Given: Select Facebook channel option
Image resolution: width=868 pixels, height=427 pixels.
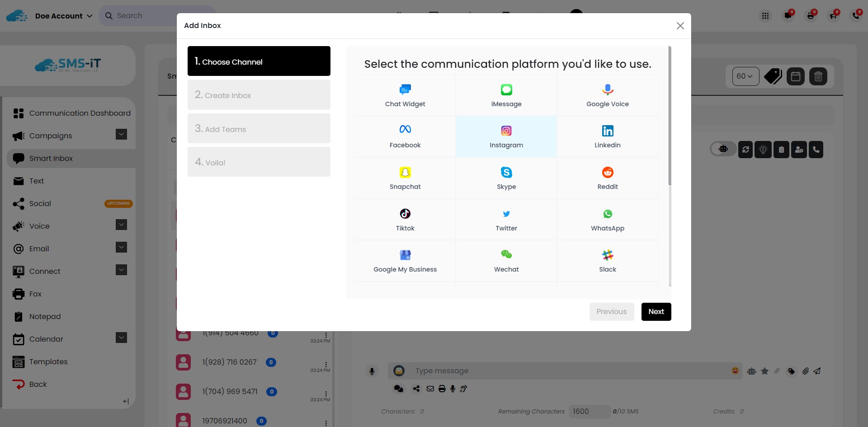Looking at the screenshot, I should (x=405, y=136).
